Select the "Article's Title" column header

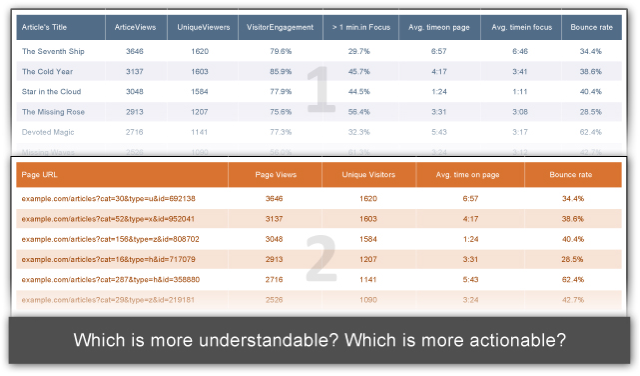[x=44, y=27]
